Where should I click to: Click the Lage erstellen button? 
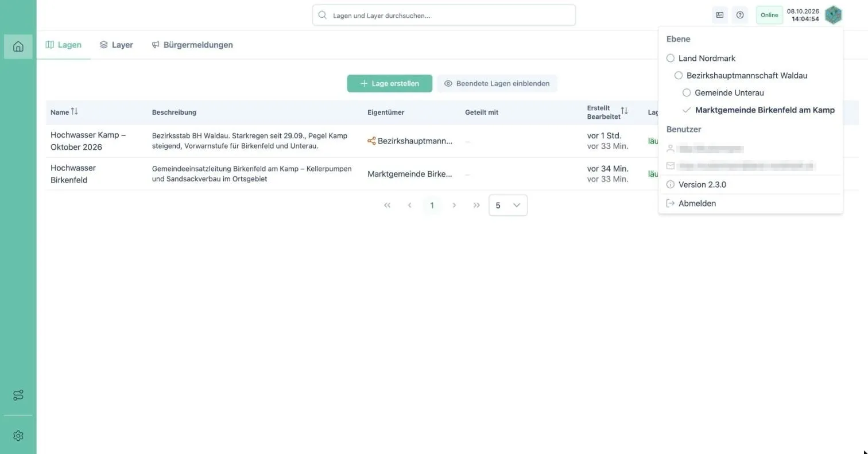390,83
